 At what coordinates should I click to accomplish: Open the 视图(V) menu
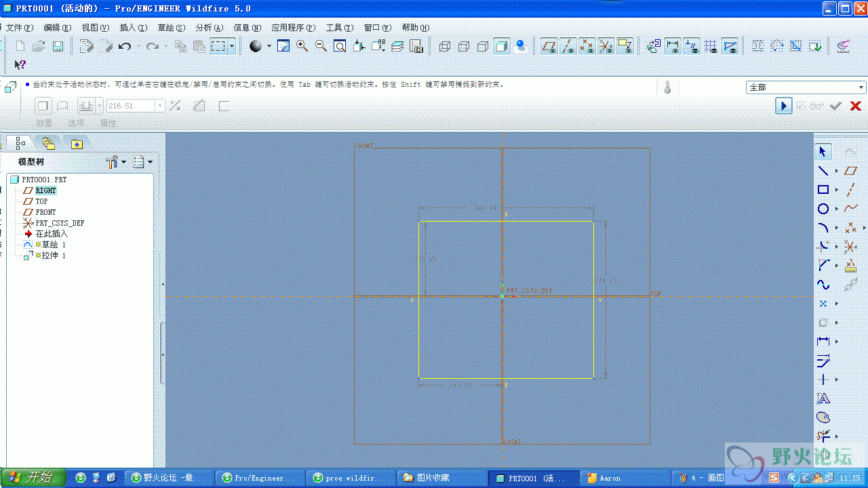pos(95,28)
